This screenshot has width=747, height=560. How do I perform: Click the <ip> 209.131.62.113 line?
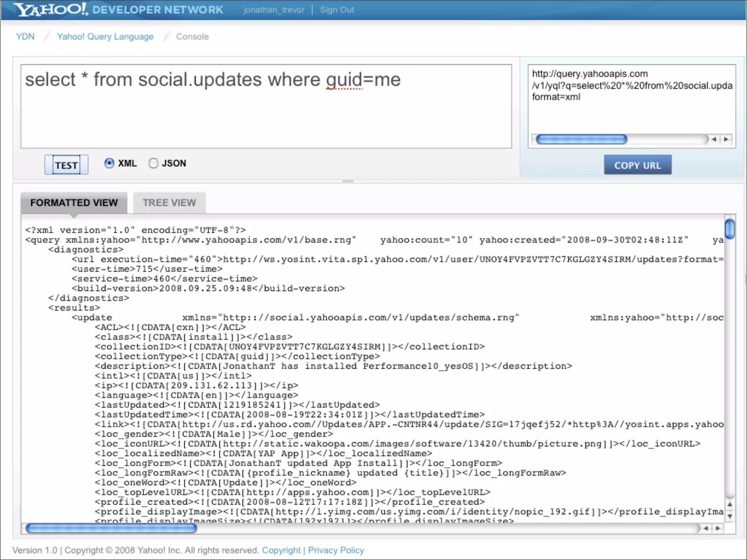point(197,385)
